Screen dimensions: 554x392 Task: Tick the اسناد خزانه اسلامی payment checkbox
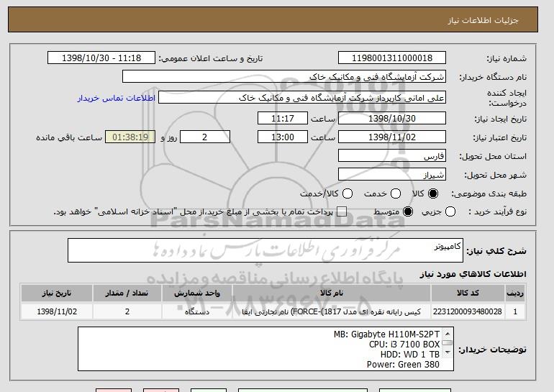(x=341, y=211)
